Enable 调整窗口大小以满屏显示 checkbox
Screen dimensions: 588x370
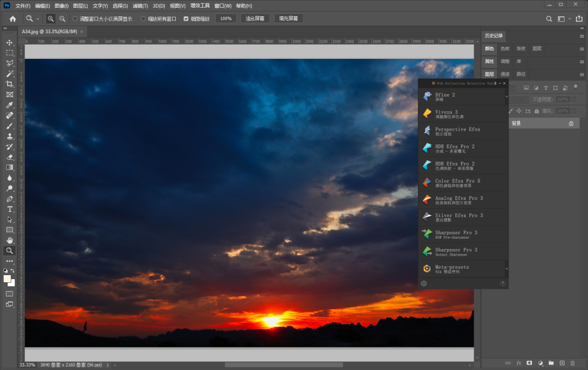coord(75,19)
